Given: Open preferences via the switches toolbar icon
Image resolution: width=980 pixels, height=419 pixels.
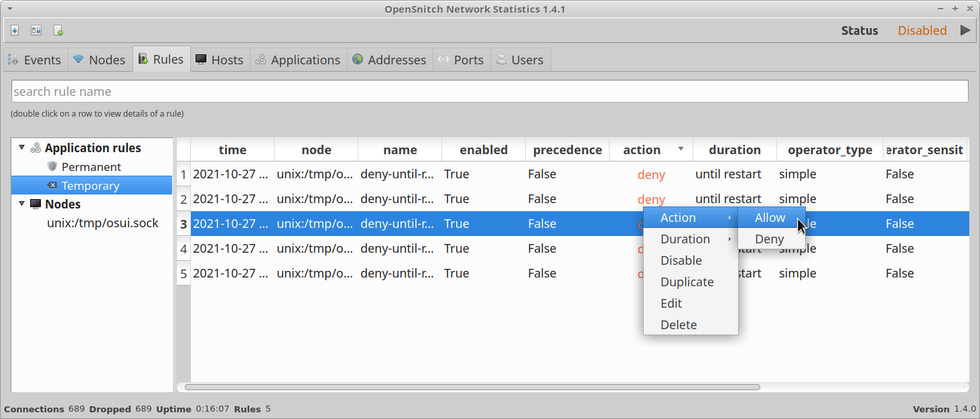Looking at the screenshot, I should 36,30.
